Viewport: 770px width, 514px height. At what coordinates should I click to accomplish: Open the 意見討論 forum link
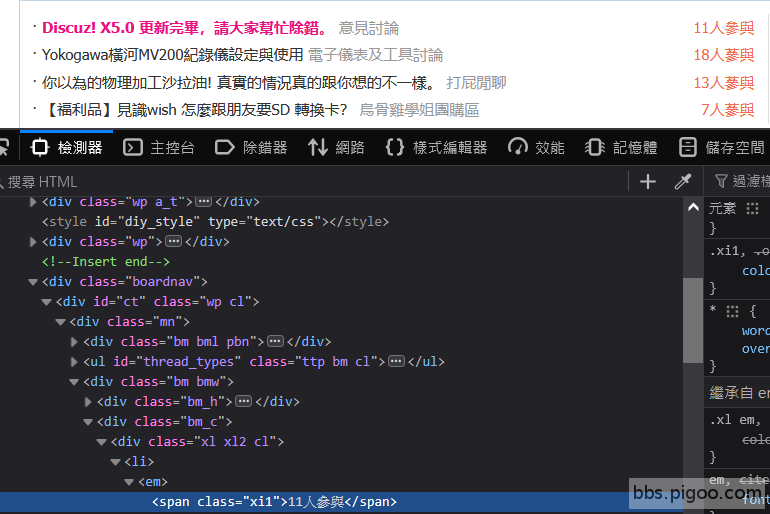(369, 28)
